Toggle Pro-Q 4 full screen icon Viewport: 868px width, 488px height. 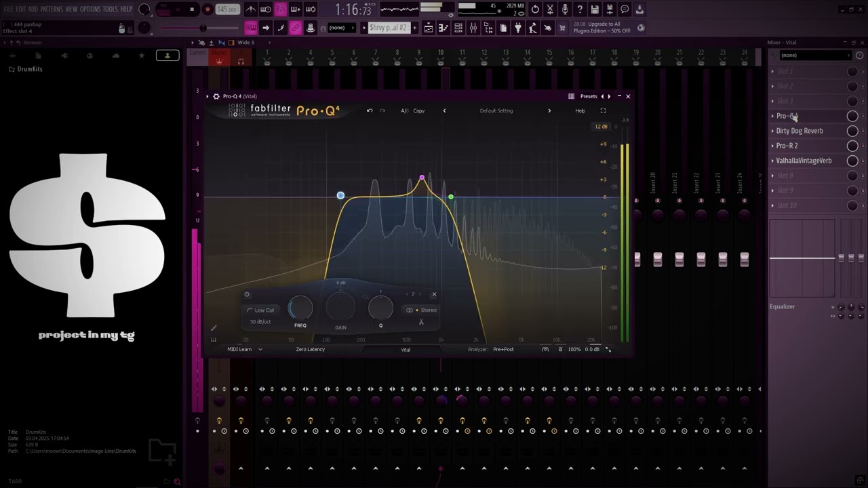603,110
